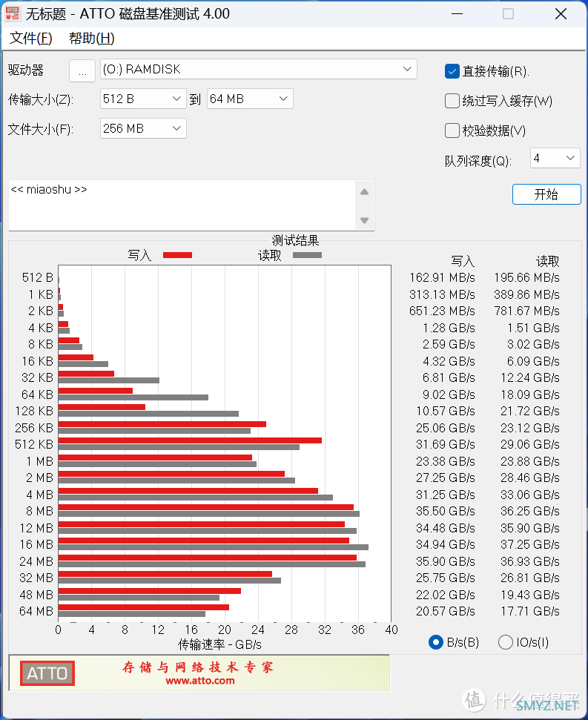The height and width of the screenshot is (720, 588).
Task: Click the 256 KB row label in chart
Action: click(34, 428)
